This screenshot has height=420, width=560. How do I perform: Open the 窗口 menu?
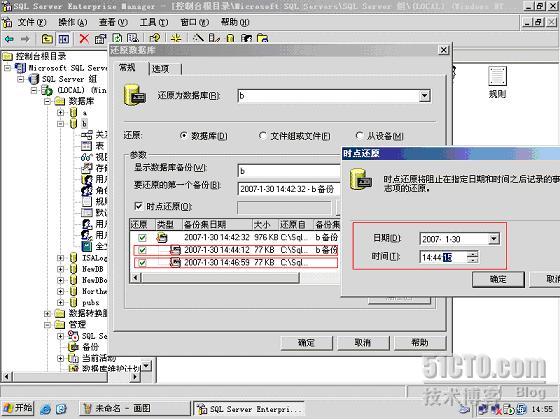click(195, 22)
